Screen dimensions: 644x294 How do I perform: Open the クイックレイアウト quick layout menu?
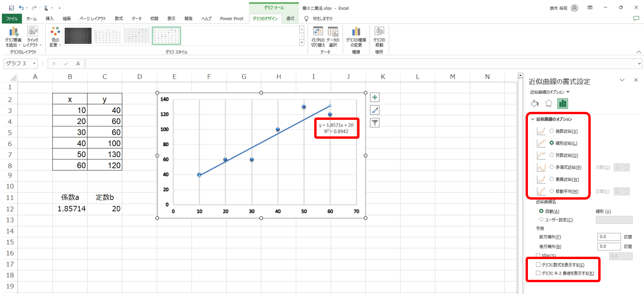(x=33, y=37)
